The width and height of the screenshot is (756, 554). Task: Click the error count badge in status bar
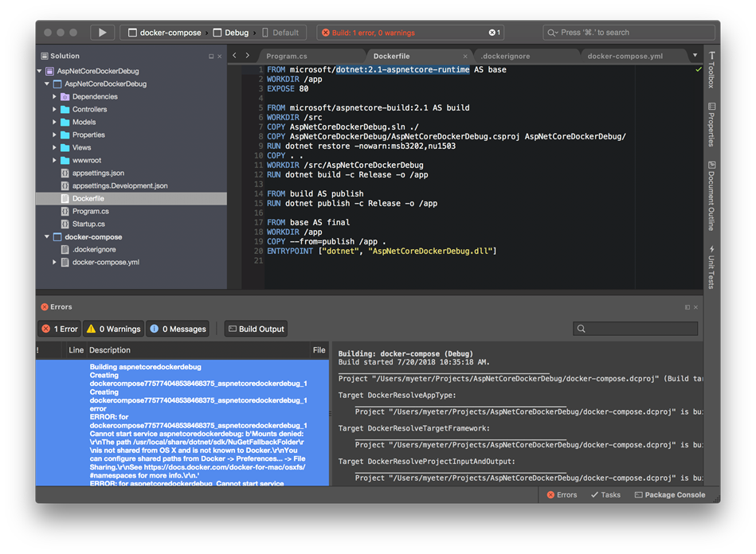tap(494, 33)
